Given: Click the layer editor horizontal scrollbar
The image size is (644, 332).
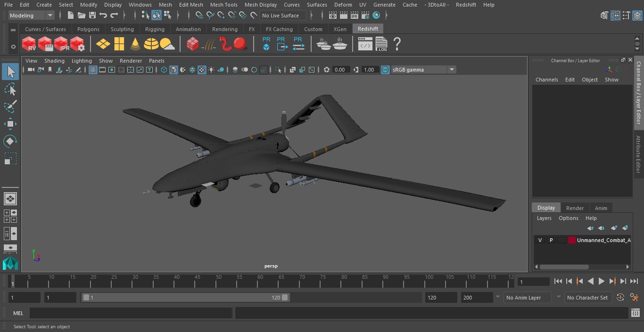Looking at the screenshot, I should tap(564, 267).
